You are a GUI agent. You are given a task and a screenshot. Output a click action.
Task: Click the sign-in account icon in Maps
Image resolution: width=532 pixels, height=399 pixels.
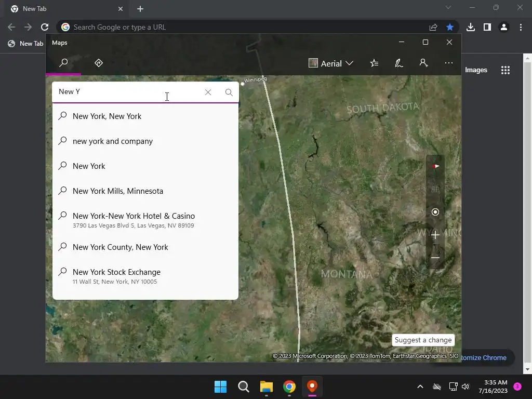tap(423, 63)
